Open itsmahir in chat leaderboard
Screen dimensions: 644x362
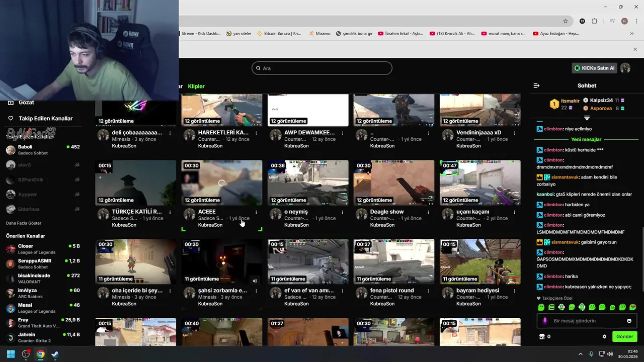click(571, 101)
